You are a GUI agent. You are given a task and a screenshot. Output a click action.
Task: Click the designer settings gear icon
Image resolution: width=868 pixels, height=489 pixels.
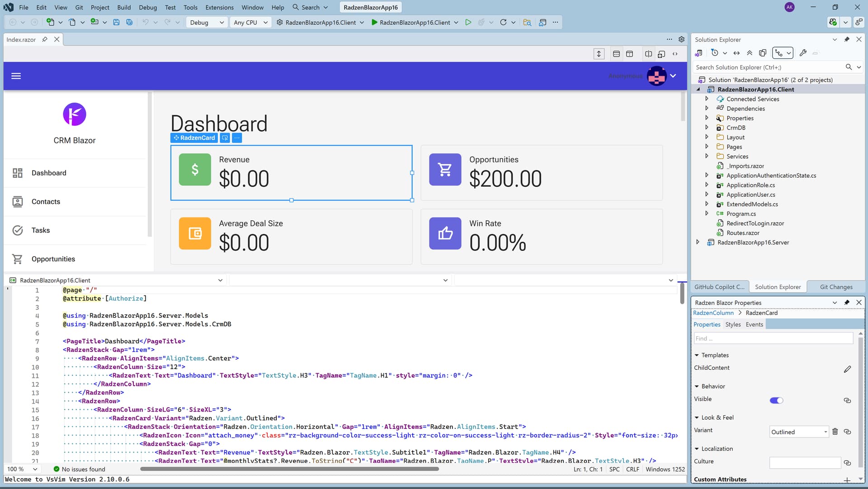point(681,39)
